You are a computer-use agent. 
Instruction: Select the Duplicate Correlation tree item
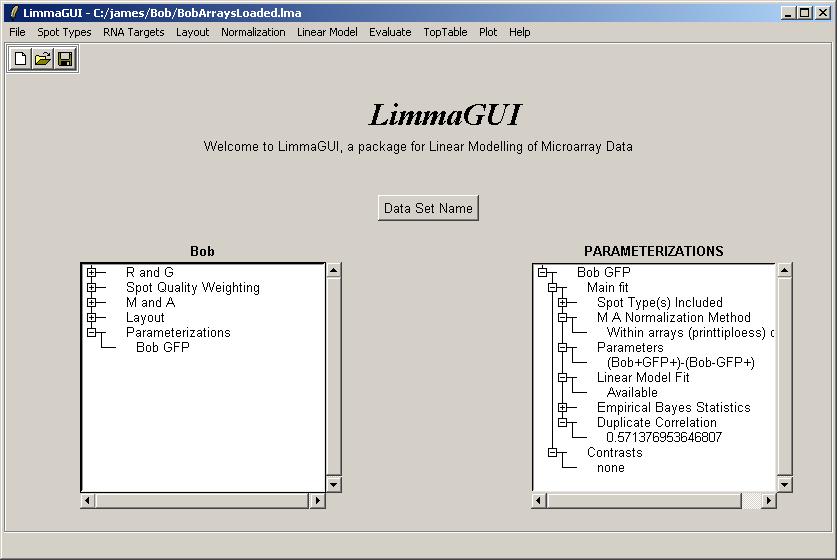(x=656, y=422)
